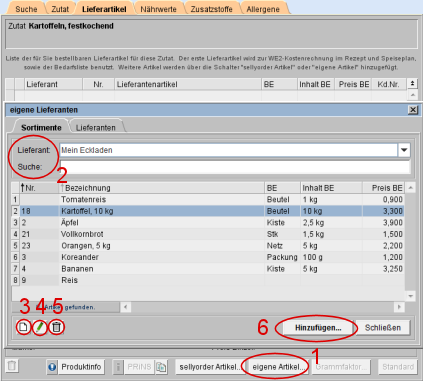Select the Koreander row
Viewport: 423px width, 381px height.
click(x=208, y=257)
